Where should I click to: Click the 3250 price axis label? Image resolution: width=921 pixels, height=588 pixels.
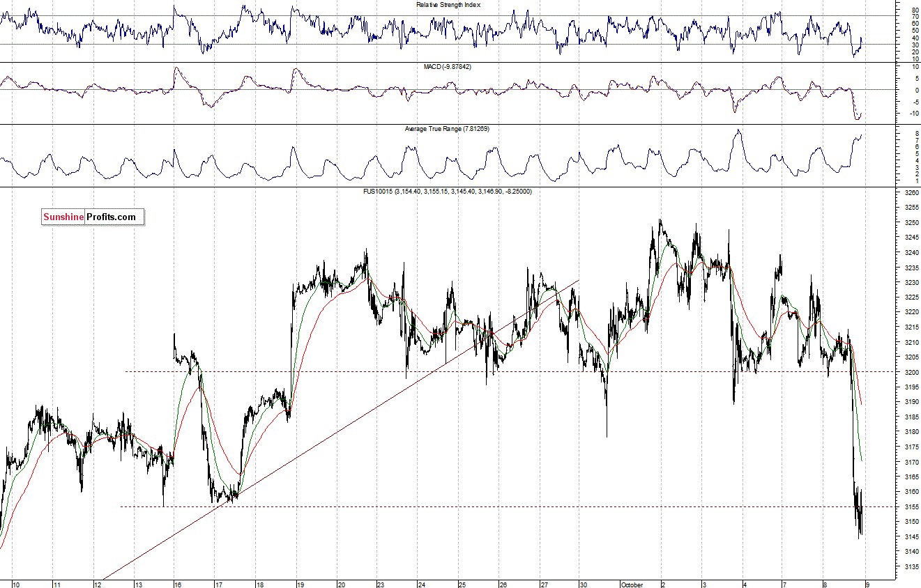(911, 223)
